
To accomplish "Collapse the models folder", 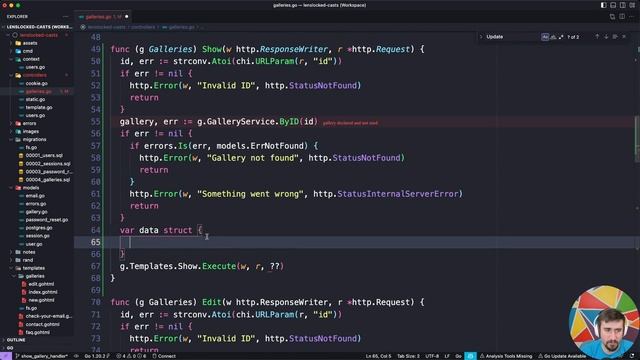I will 37,188.
